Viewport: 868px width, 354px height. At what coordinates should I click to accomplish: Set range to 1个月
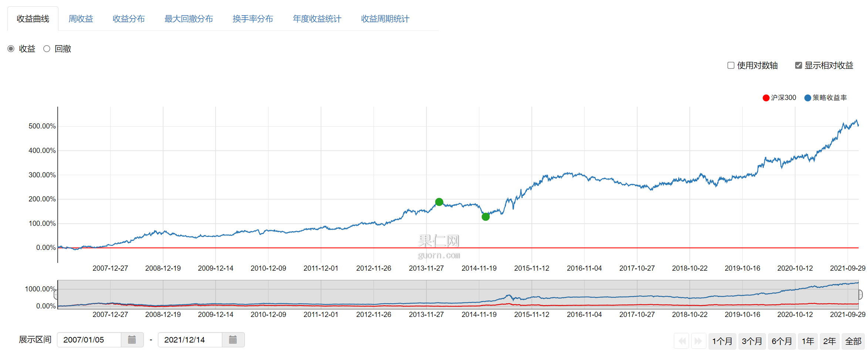(x=722, y=341)
